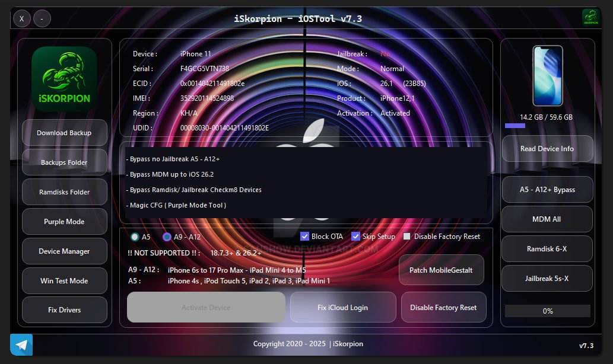
Task: Start Jailbreak 5s-X
Action: click(547, 279)
